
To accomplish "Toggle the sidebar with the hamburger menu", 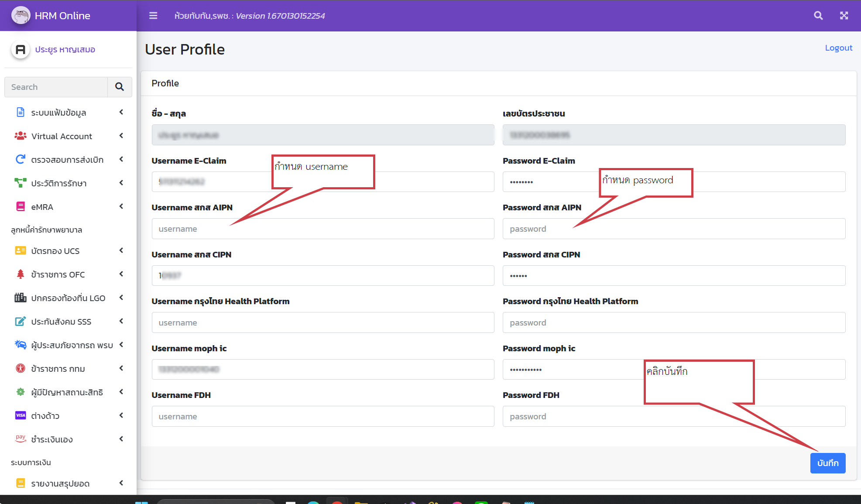I will tap(153, 15).
